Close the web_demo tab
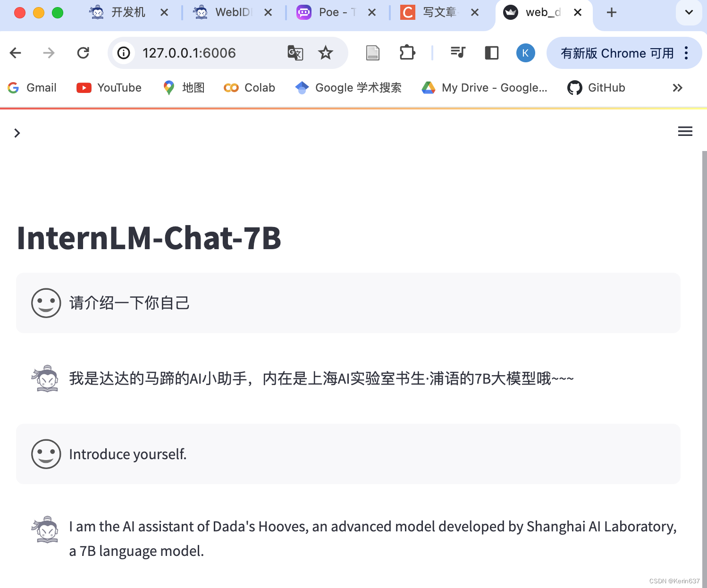707x588 pixels. (x=578, y=12)
